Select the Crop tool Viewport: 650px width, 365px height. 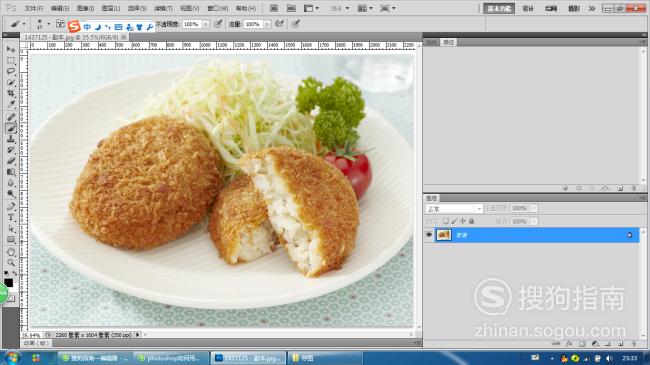[11, 93]
